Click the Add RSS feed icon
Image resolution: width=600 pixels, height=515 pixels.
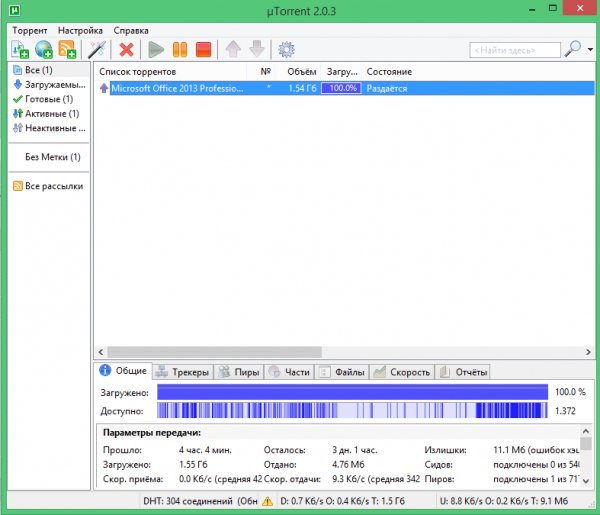[x=67, y=50]
